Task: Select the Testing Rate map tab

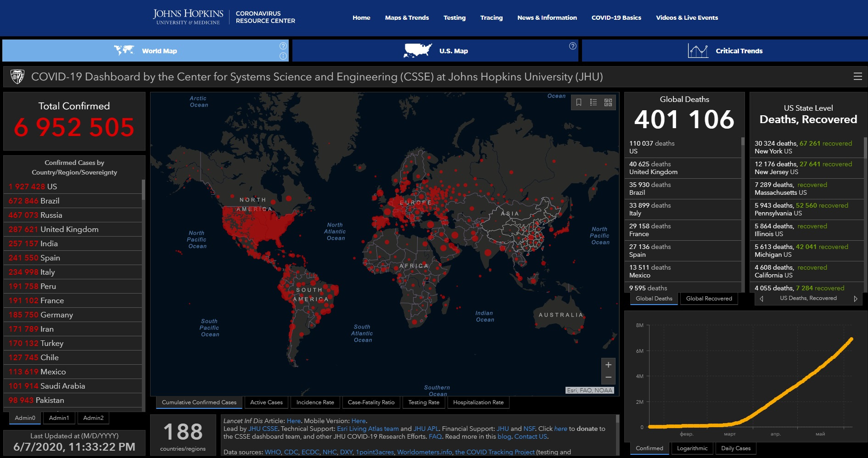Action: [424, 402]
